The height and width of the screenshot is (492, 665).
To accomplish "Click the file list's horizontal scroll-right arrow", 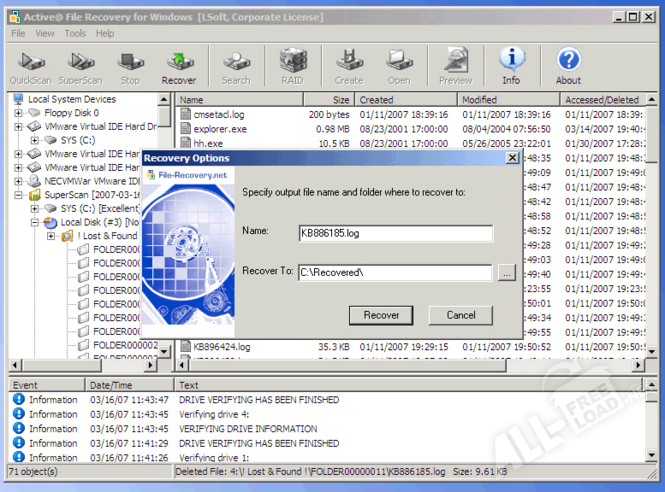I will click(638, 365).
